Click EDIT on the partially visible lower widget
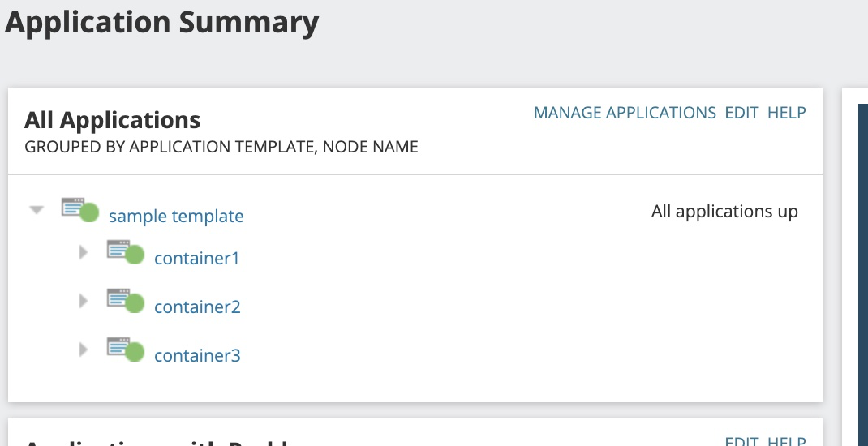 tap(741, 440)
